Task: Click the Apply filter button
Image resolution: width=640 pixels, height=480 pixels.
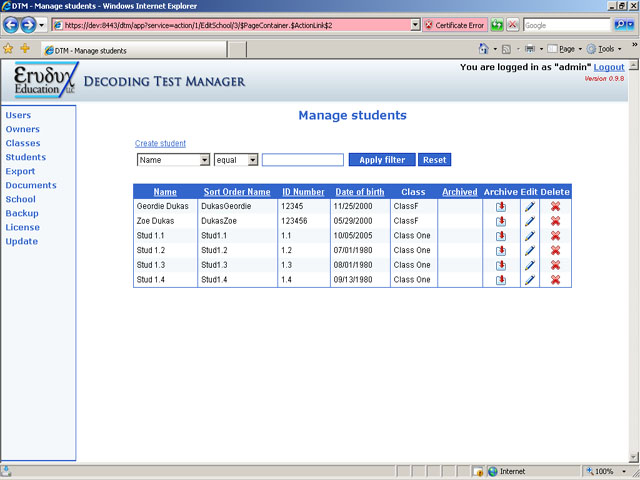Action: [x=382, y=160]
